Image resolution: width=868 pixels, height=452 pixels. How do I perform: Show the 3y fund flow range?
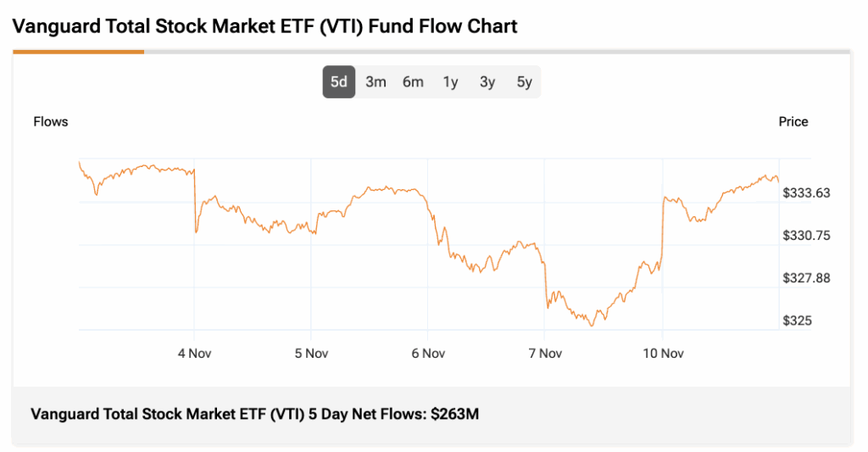pyautogui.click(x=487, y=82)
